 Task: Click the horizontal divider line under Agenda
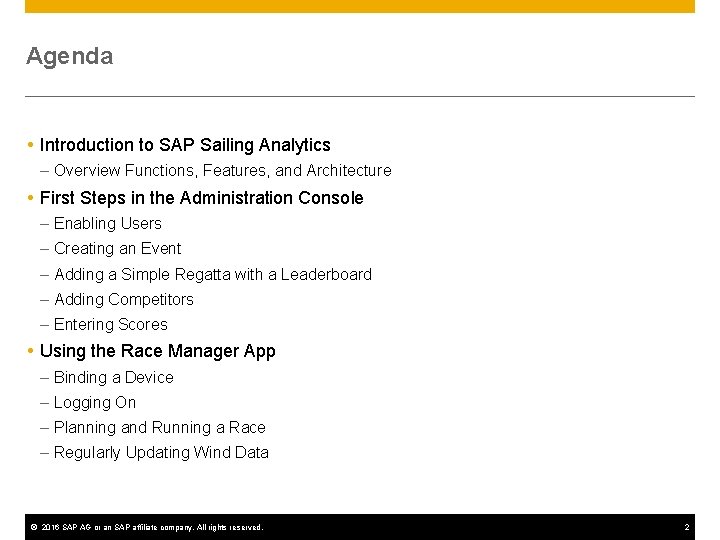click(360, 96)
